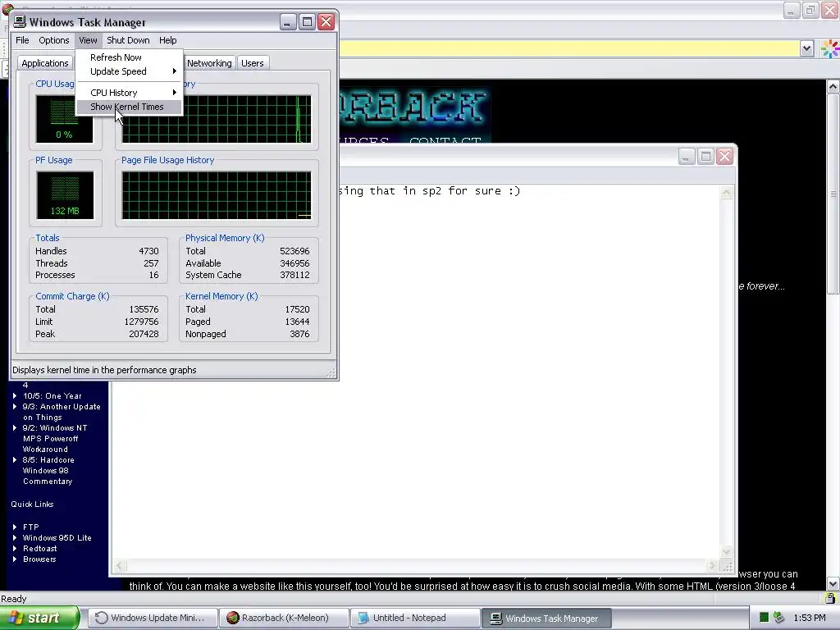Minimize the Task Manager window
This screenshot has height=630, width=840.
click(x=288, y=22)
